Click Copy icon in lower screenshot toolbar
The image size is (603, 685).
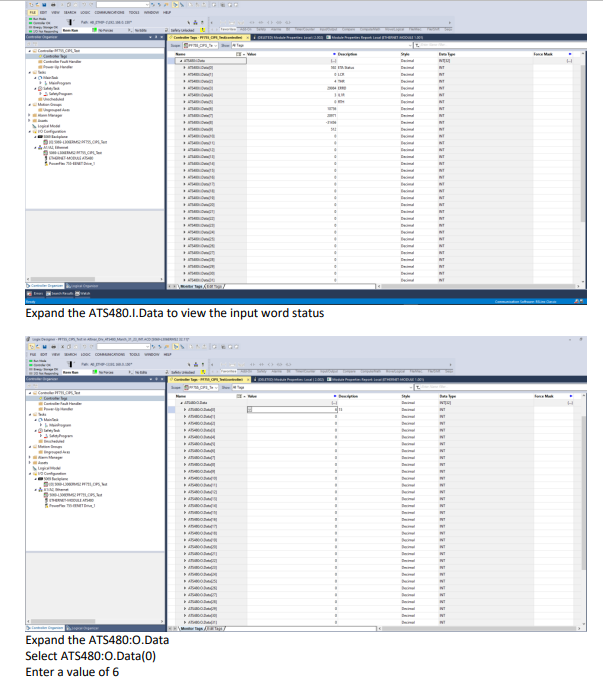[69, 347]
